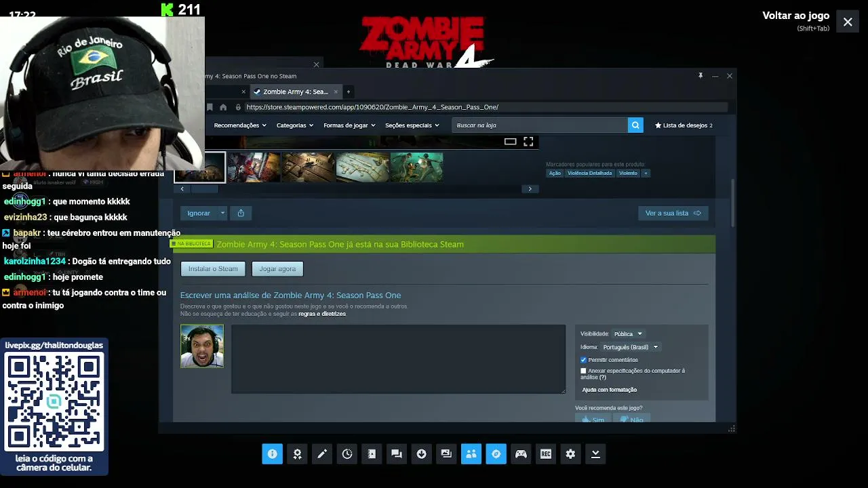The width and height of the screenshot is (868, 488).
Task: Uncheck Permitir comentários checkbox
Action: coord(583,360)
